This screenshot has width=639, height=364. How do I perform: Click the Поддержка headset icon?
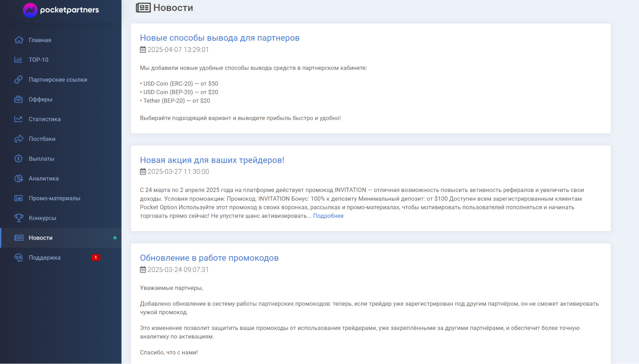(x=19, y=258)
